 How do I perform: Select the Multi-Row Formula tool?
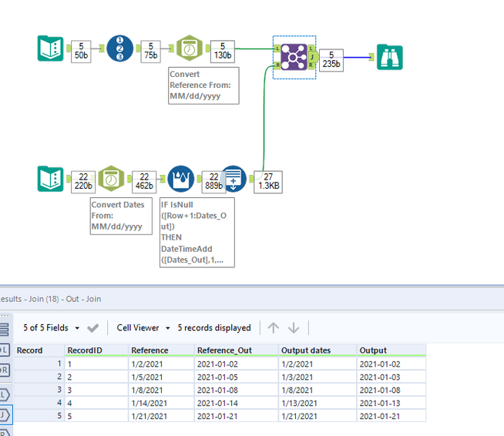[181, 179]
